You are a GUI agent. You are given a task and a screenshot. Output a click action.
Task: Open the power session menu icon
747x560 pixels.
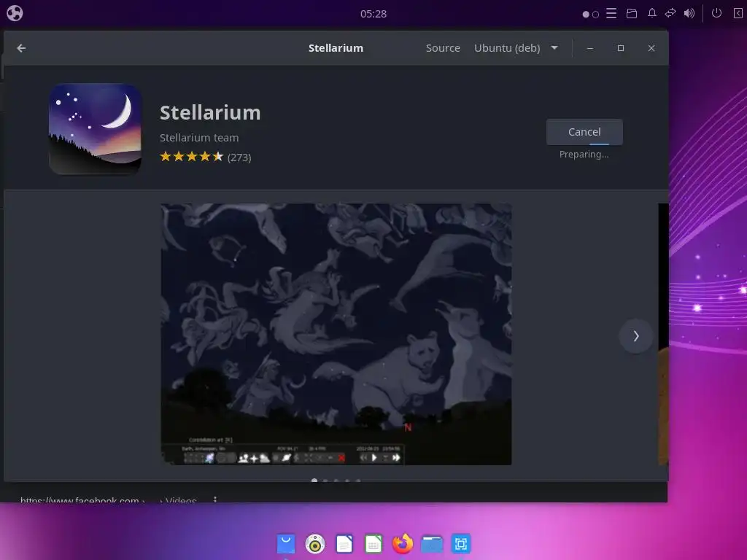click(716, 13)
